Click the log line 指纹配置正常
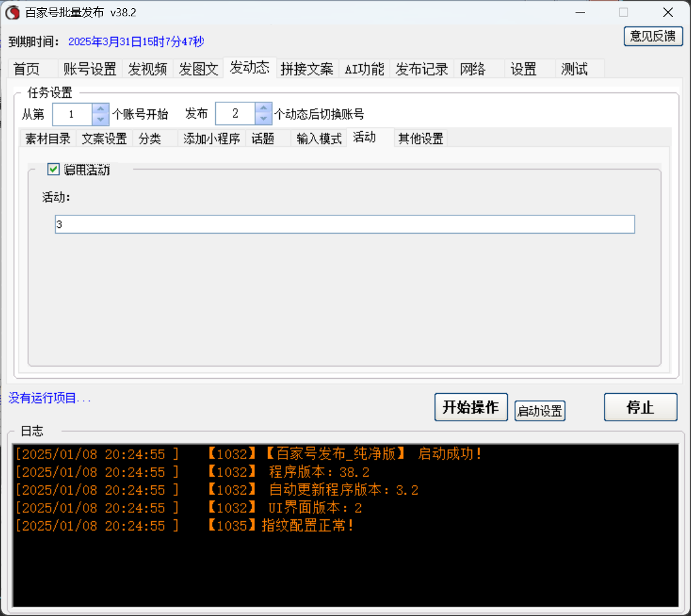691x616 pixels. (x=185, y=526)
